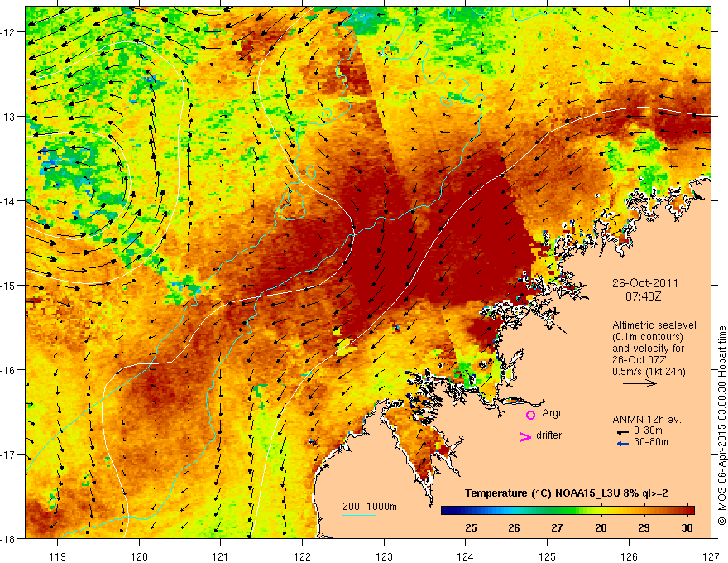
Task: Click the 'and velocity for' text line
Action: (648, 349)
